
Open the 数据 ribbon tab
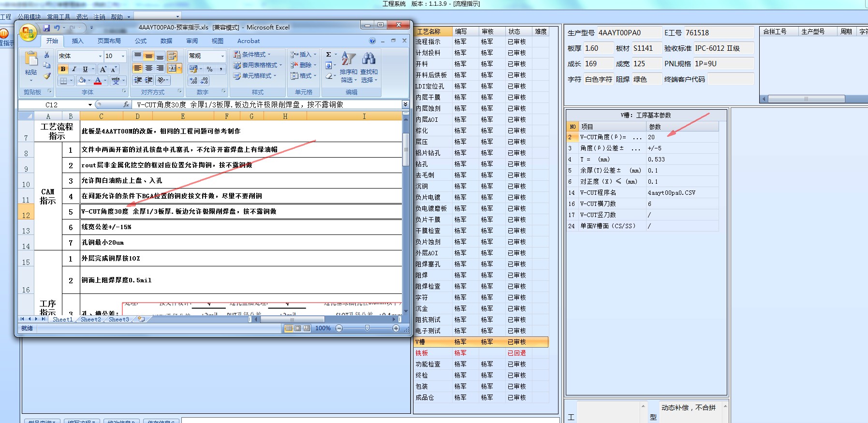click(x=166, y=41)
